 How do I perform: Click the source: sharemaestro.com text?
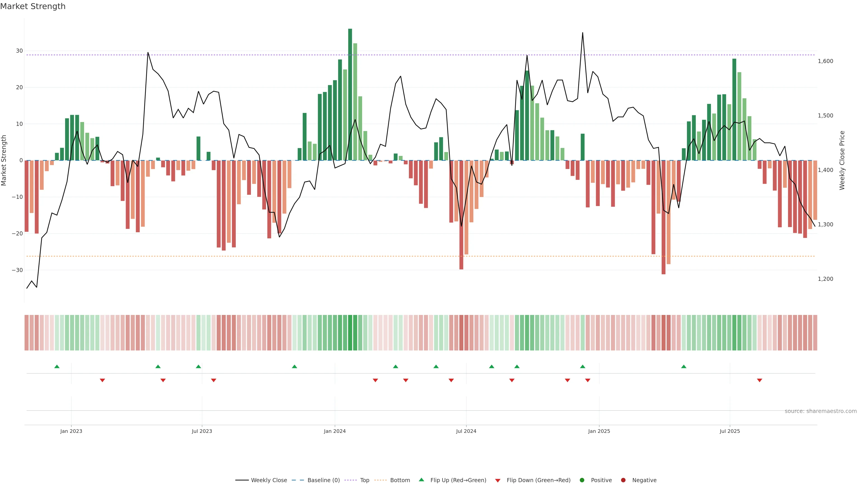[x=821, y=411]
